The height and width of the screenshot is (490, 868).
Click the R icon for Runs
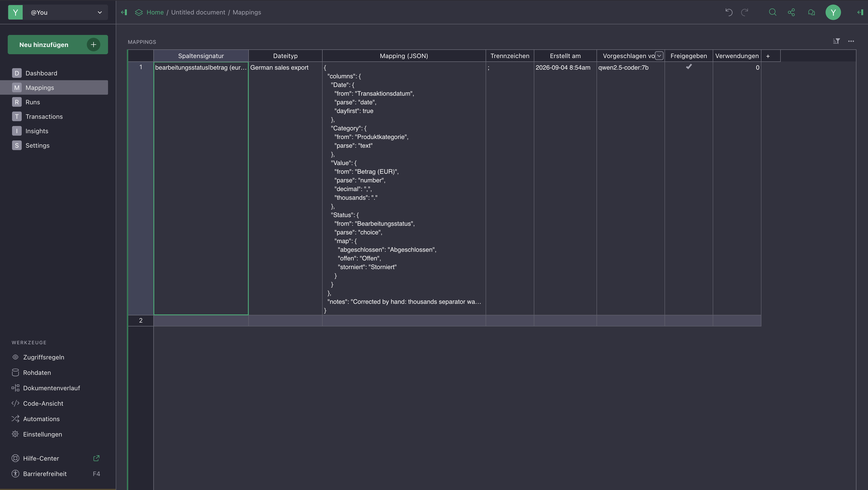17,102
